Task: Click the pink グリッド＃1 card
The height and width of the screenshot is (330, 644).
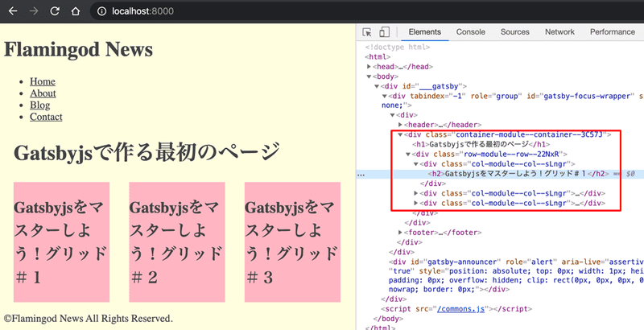Action: 62,242
